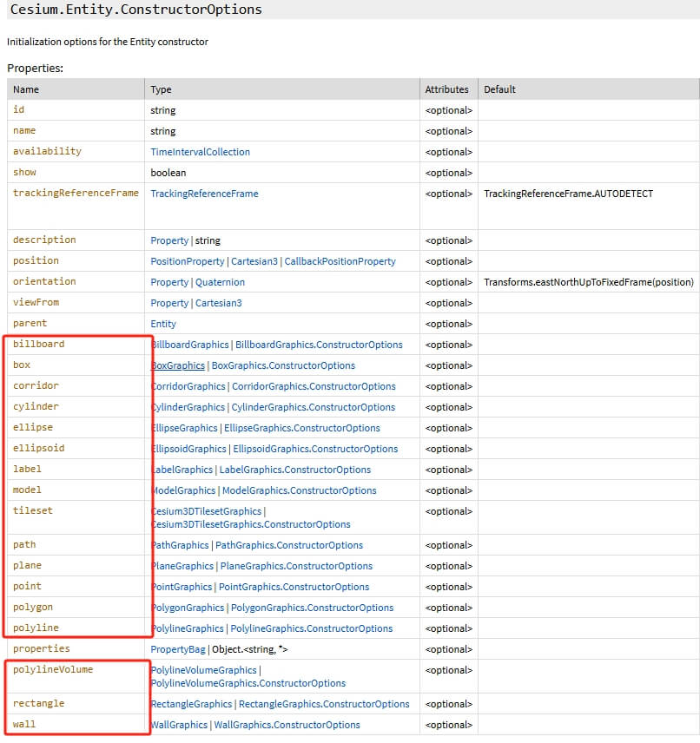Open PointGraphics.ConstructorOptions link

pos(294,587)
